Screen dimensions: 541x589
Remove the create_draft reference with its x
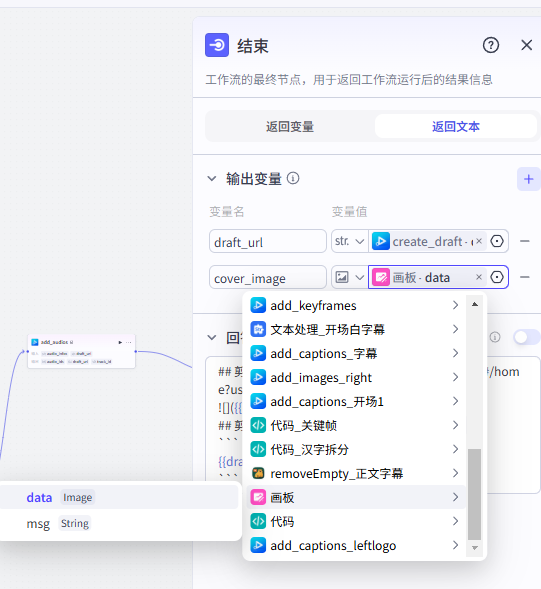coord(479,241)
